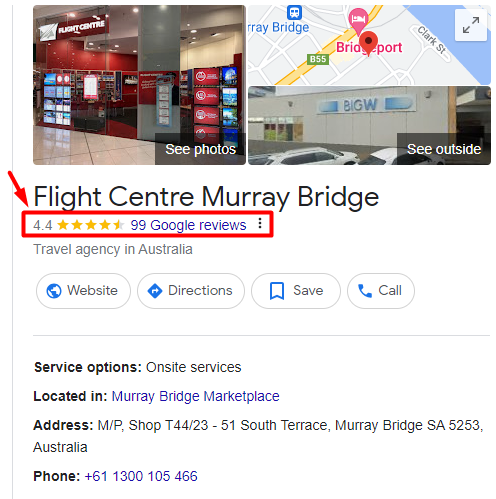The image size is (496, 499).
Task: Dial the +61 1300 105 466 number
Action: point(141,476)
